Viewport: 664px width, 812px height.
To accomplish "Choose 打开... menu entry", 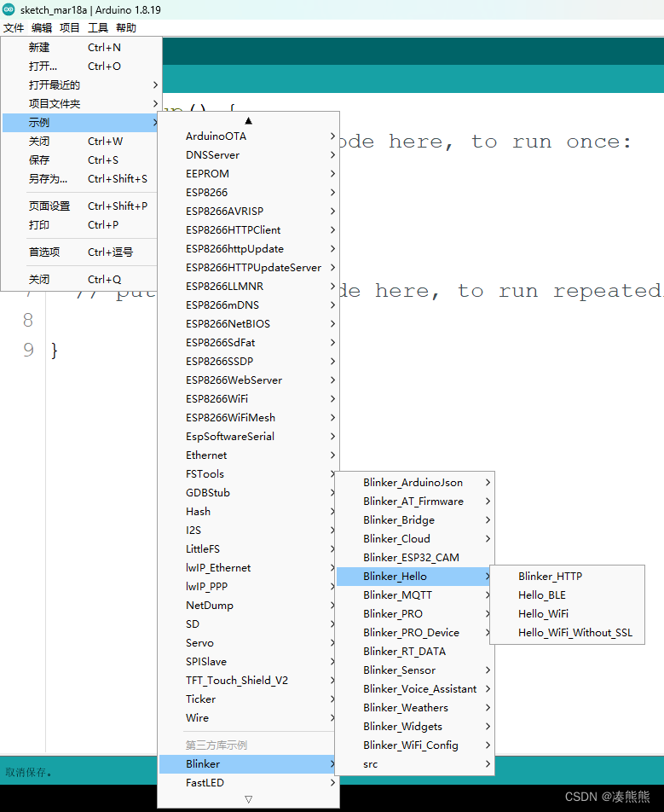I will pos(82,67).
